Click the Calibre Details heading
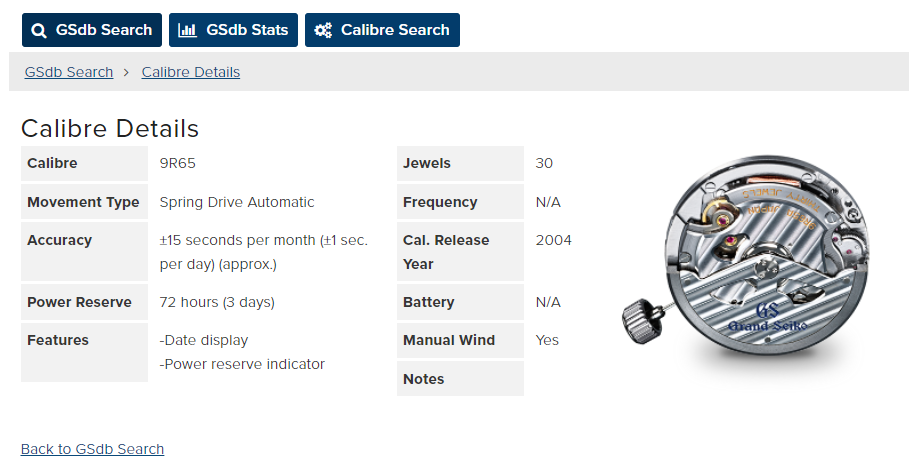 pyautogui.click(x=110, y=128)
